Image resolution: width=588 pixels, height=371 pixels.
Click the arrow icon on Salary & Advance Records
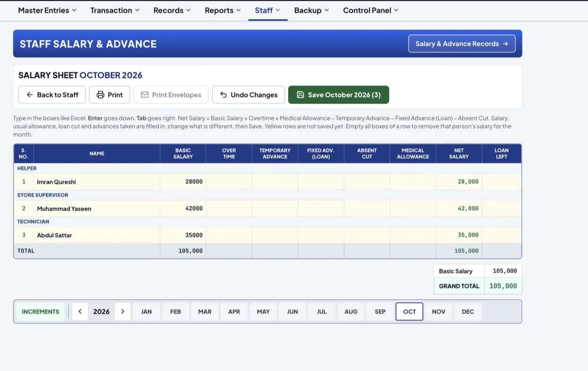point(505,44)
